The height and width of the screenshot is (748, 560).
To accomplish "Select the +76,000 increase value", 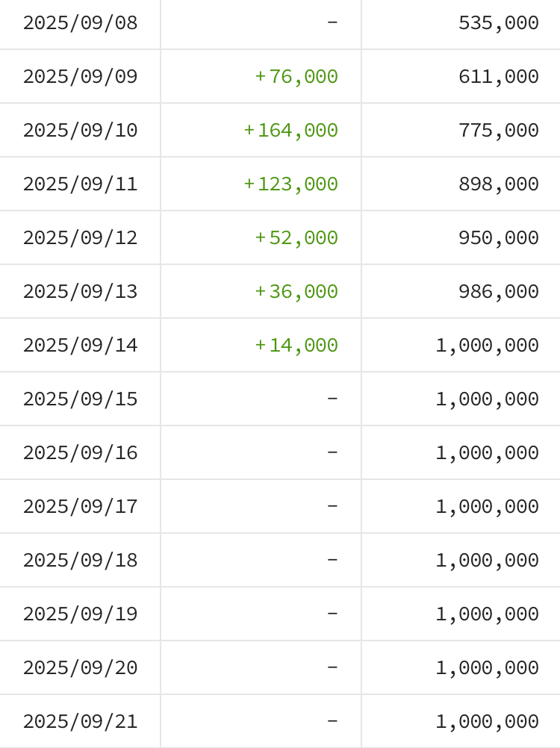I will 296,77.
